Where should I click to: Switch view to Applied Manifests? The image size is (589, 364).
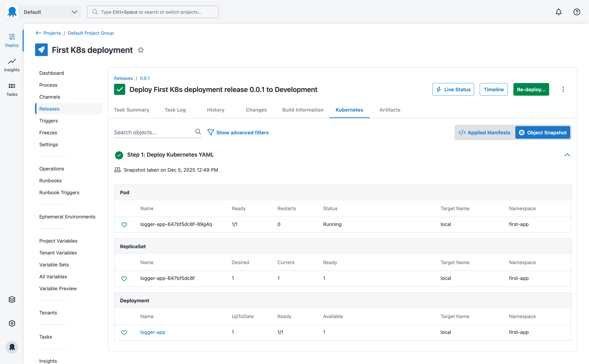[485, 132]
